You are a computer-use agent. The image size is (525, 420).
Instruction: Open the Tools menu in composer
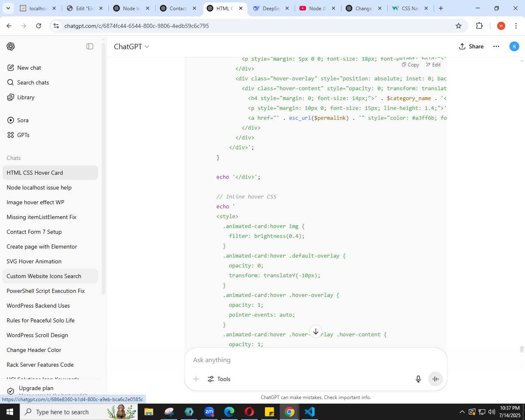tap(219, 379)
